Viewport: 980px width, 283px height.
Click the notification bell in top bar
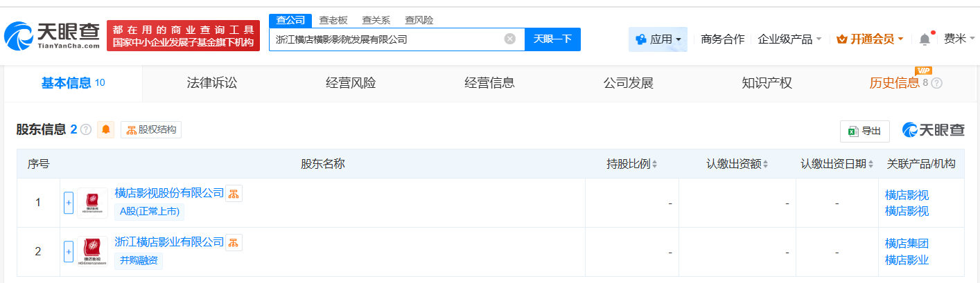point(925,39)
